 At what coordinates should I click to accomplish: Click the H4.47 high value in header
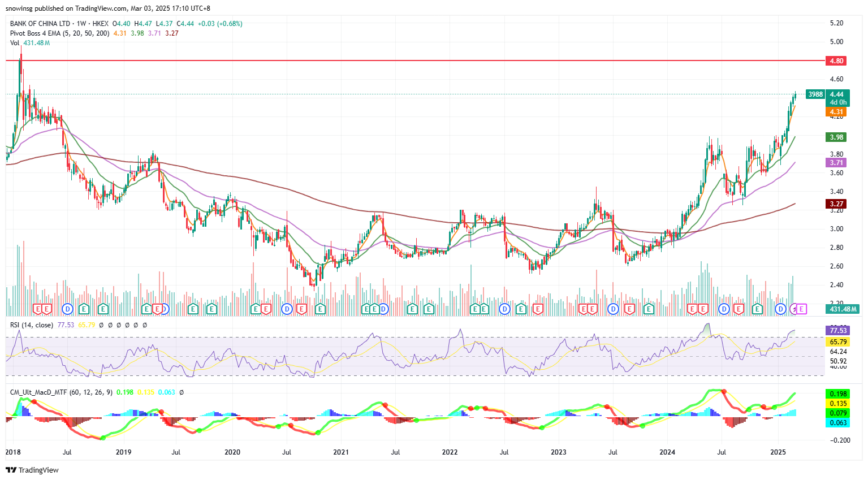pos(143,24)
